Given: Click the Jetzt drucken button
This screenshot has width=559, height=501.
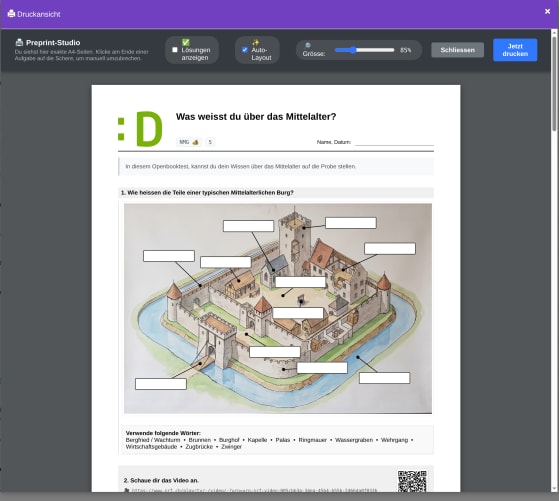Looking at the screenshot, I should [515, 50].
